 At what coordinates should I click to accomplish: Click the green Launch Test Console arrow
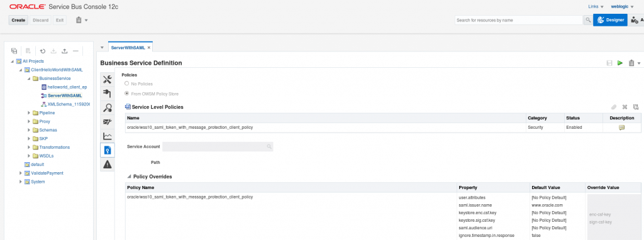click(x=619, y=63)
